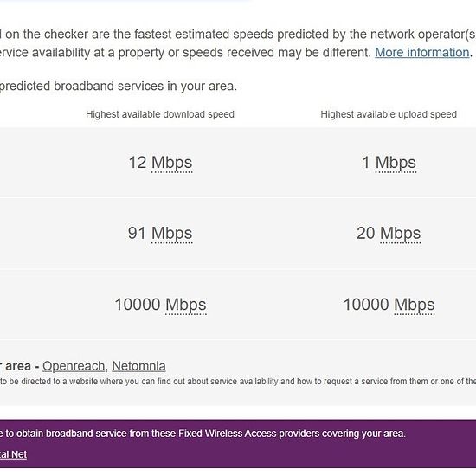Viewport: 476px width, 476px height.
Task: Follow the Openreach provider link
Action: [74, 366]
